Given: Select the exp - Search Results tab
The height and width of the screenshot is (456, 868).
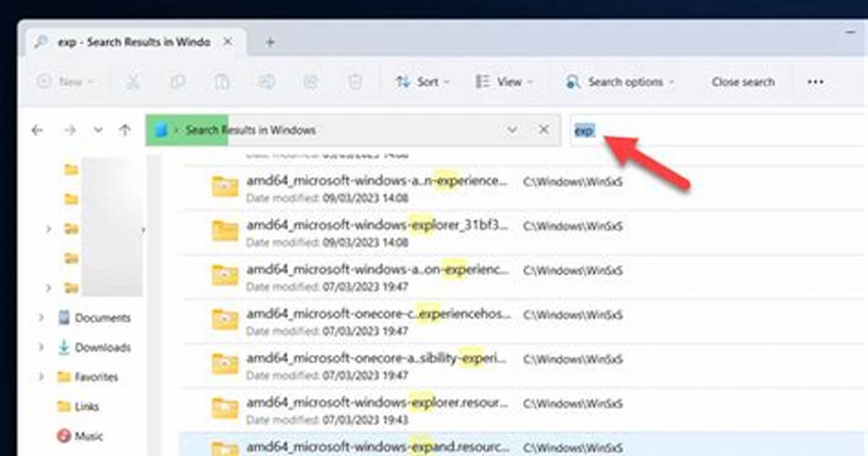Looking at the screenshot, I should 134,42.
